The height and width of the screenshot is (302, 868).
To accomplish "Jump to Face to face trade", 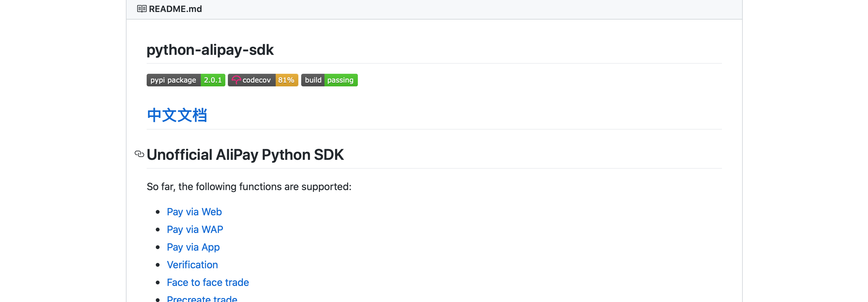I will tap(208, 282).
